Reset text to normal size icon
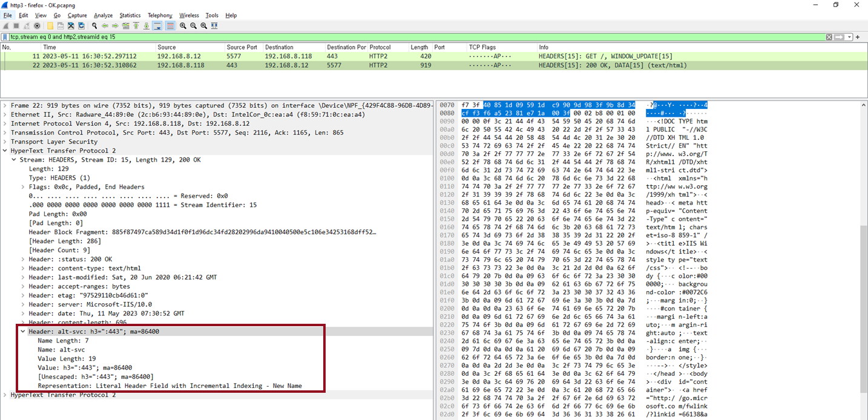Screen dimensions: 868x420 [203, 26]
